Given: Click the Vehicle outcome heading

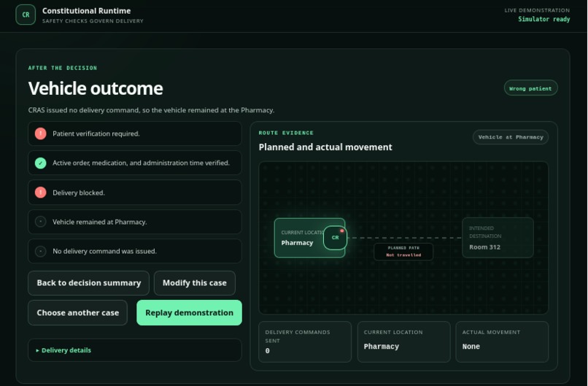Looking at the screenshot, I should point(96,88).
